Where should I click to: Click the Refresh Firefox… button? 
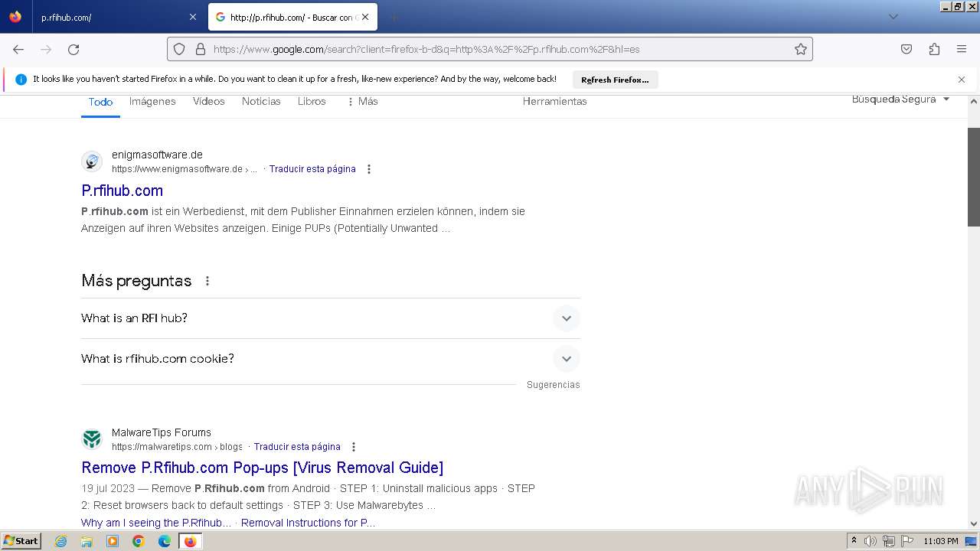(615, 80)
